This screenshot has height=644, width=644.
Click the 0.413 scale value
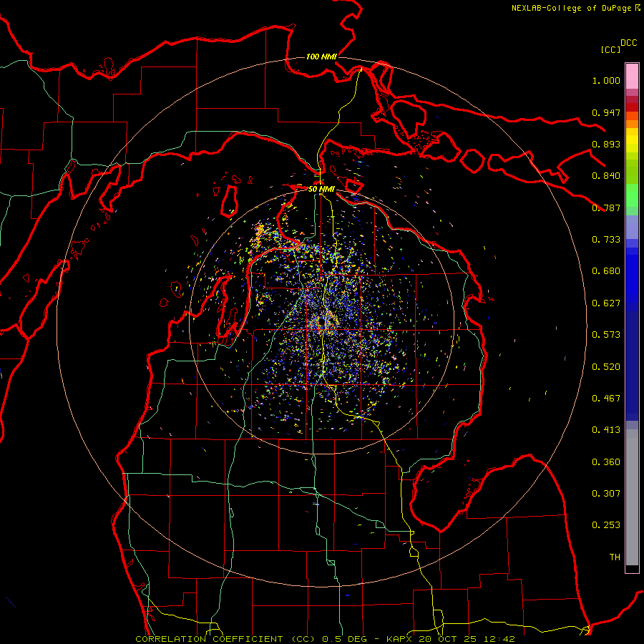[606, 430]
